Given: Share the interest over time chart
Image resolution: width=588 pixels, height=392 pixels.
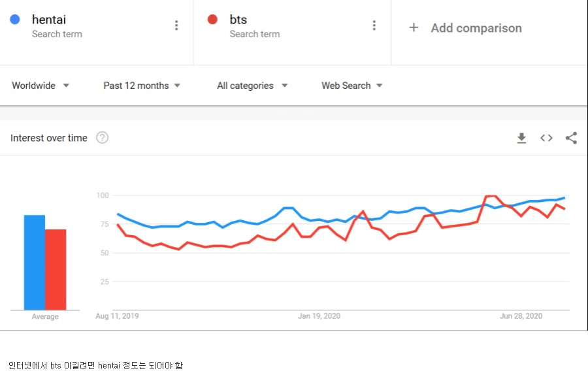Looking at the screenshot, I should (571, 138).
